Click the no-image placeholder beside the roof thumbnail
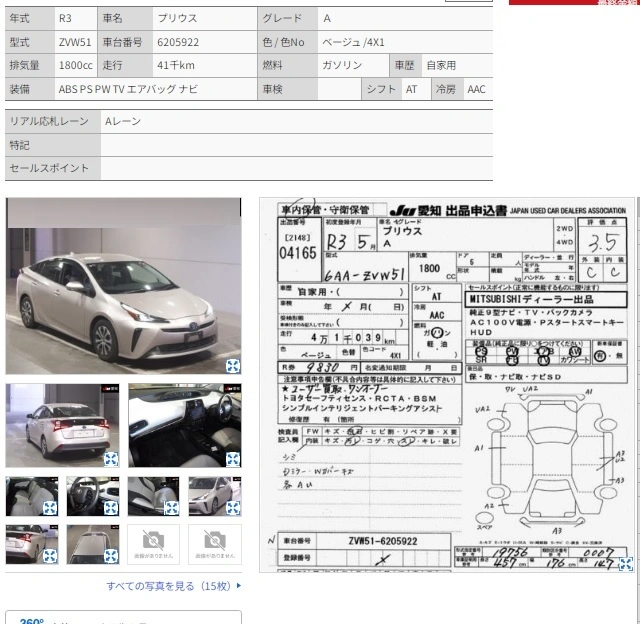This screenshot has height=624, width=640. [x=153, y=544]
